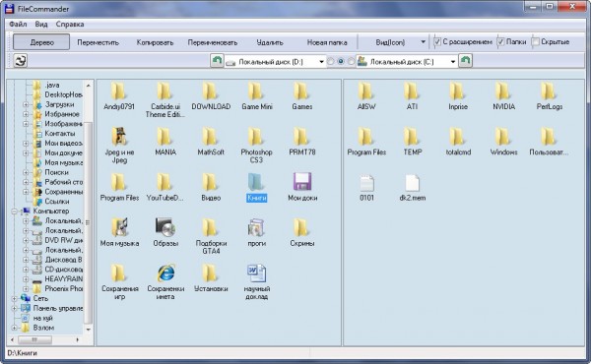
Task: Select Ссылки in the folder tree
Action: [56, 202]
